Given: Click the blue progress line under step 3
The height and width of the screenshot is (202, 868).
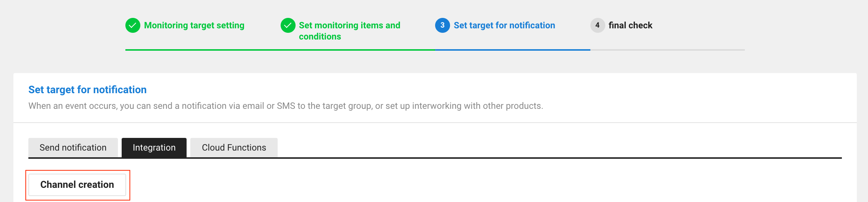Looking at the screenshot, I should tap(512, 50).
